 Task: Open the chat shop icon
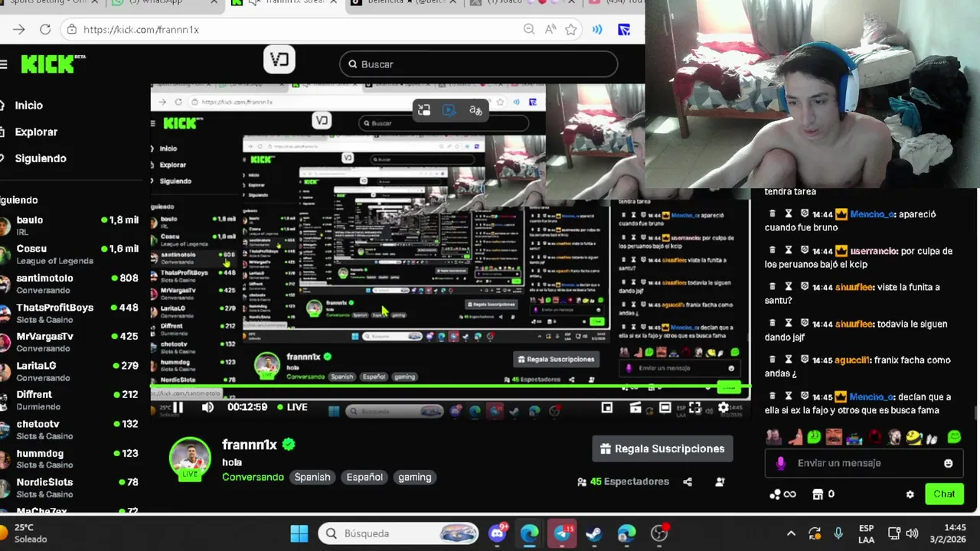tap(817, 494)
